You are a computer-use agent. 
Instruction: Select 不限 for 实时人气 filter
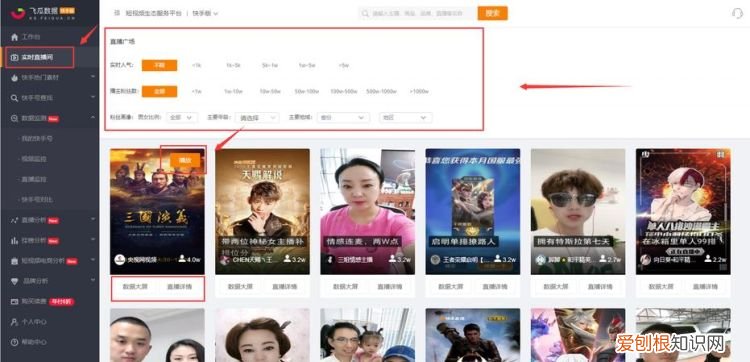(159, 65)
